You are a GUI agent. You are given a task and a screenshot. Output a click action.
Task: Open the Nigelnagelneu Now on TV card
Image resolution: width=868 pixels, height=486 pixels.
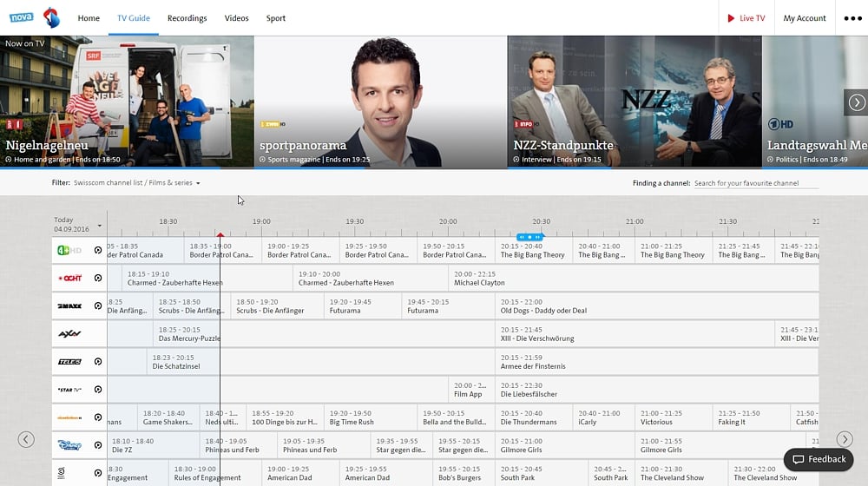click(x=127, y=102)
